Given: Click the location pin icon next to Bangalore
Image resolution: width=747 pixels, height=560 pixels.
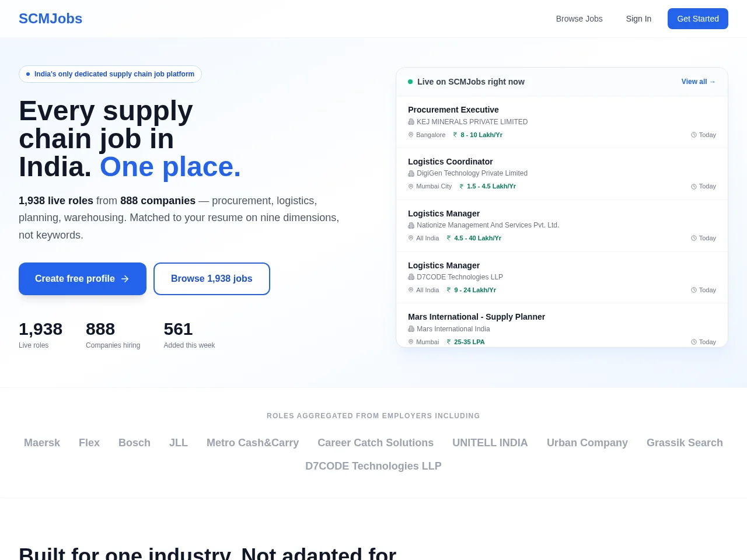Looking at the screenshot, I should pyautogui.click(x=411, y=135).
